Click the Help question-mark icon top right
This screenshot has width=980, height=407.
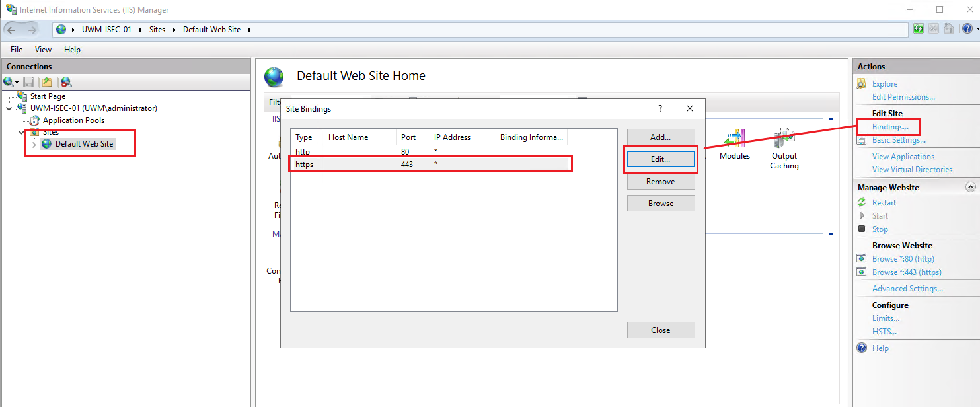pos(967,28)
